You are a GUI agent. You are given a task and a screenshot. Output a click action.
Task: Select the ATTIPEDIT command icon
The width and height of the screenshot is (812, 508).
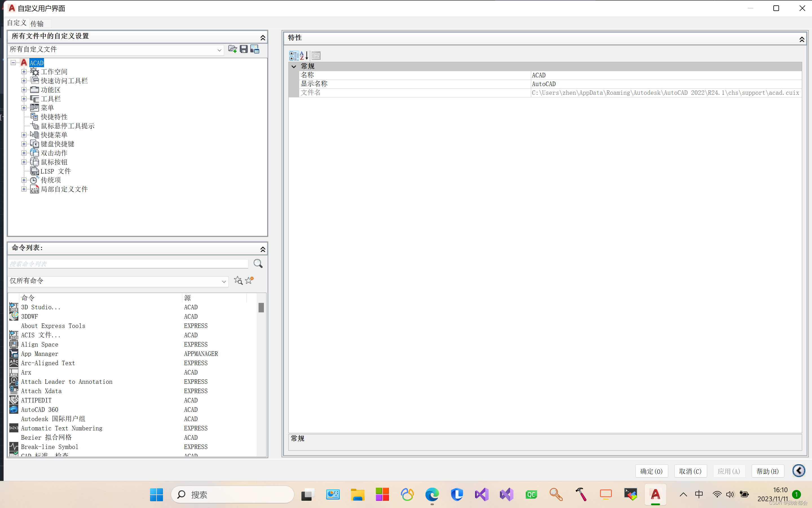(14, 400)
